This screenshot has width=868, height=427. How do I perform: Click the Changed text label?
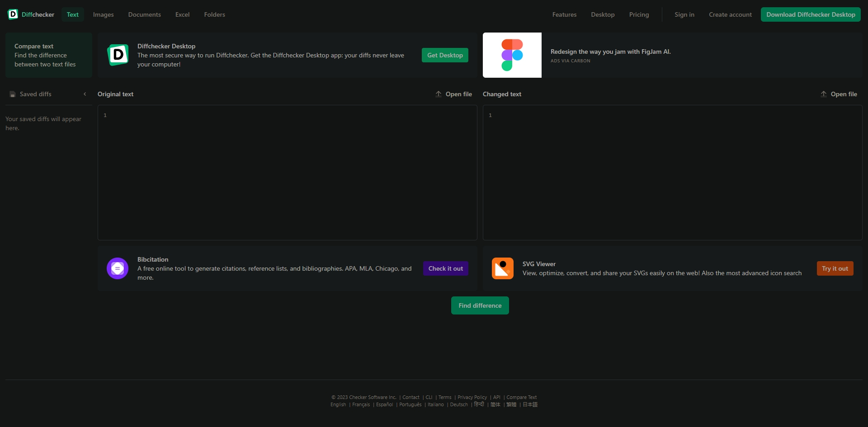(502, 94)
